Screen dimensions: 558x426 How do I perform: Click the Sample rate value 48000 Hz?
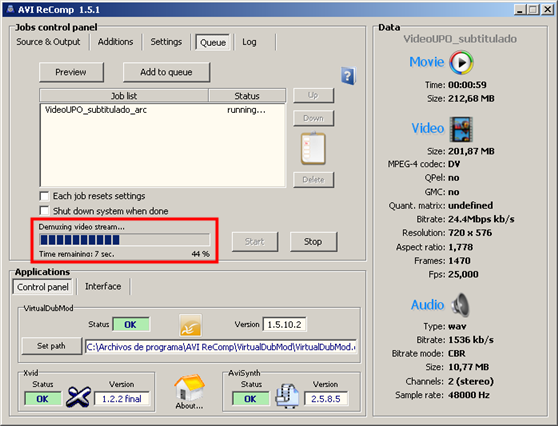(x=469, y=395)
